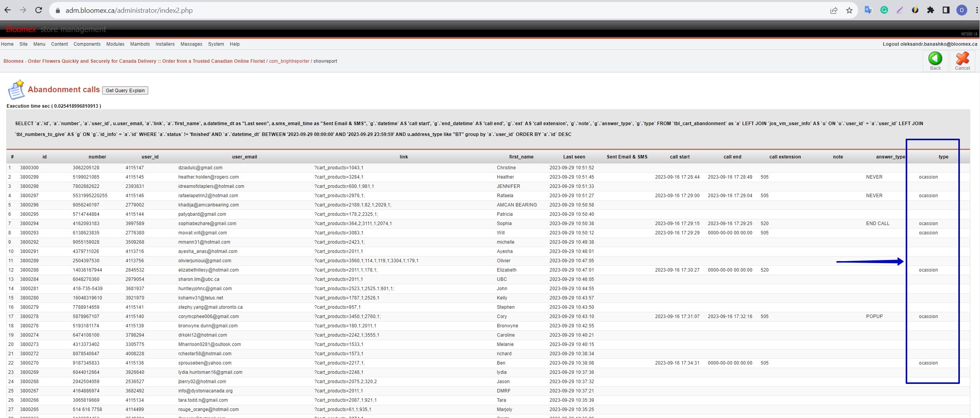Select email dziadulc@gmail.com
The height and width of the screenshot is (418, 980).
(200, 168)
